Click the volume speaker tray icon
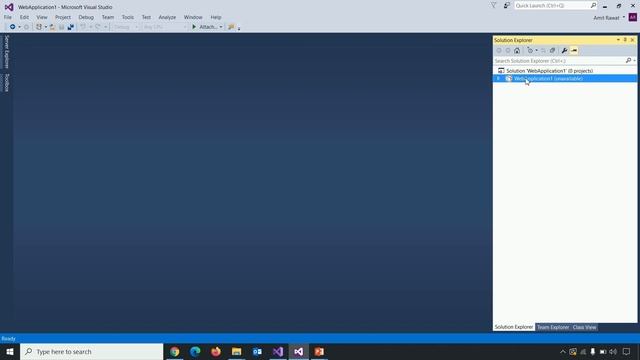Viewport: 640px width, 360px height. tap(613, 351)
